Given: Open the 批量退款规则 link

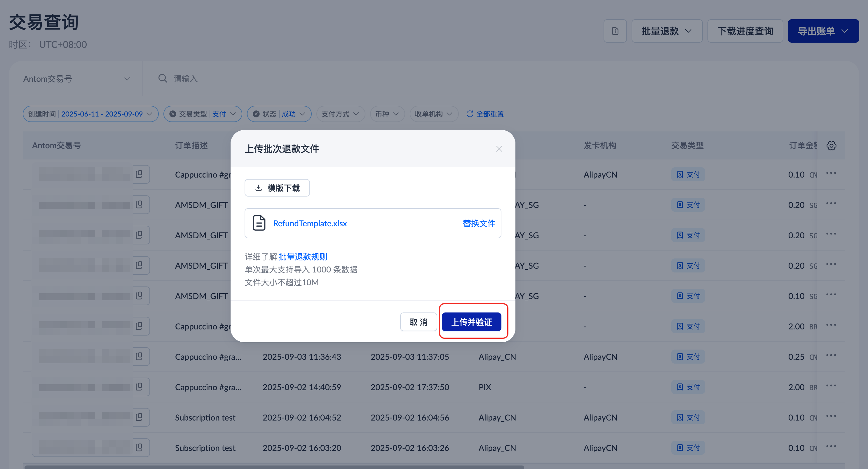Looking at the screenshot, I should pos(303,257).
